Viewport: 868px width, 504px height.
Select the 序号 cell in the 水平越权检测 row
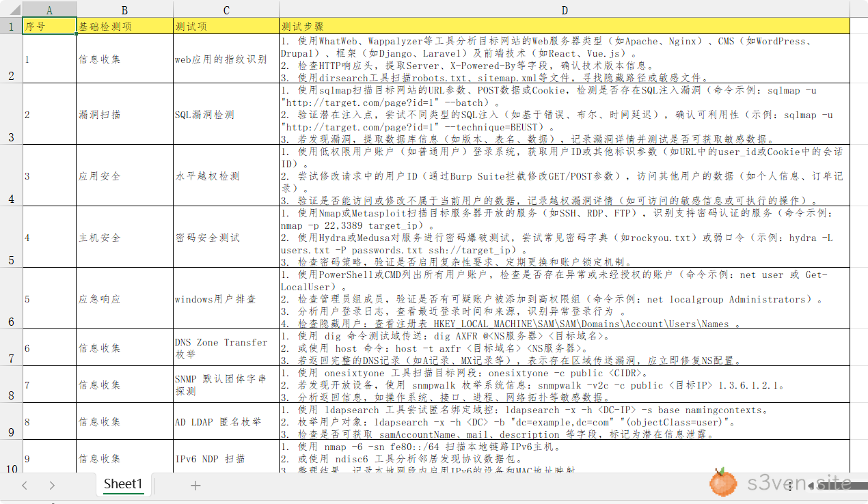[49, 176]
